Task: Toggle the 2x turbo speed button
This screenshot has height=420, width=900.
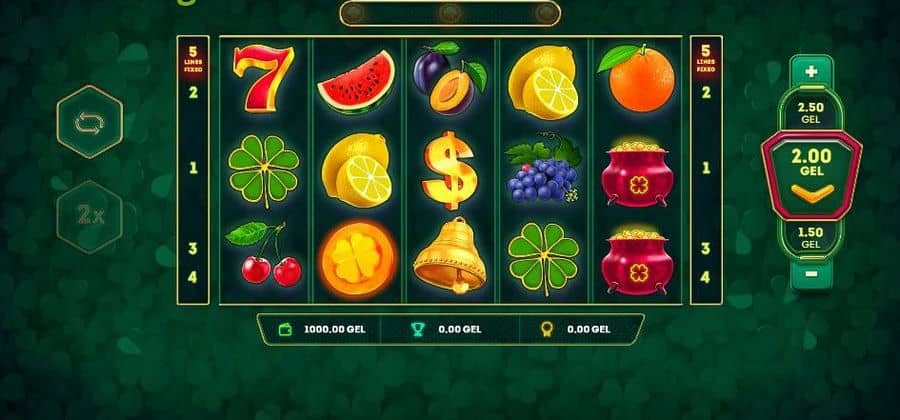Action: [90, 216]
